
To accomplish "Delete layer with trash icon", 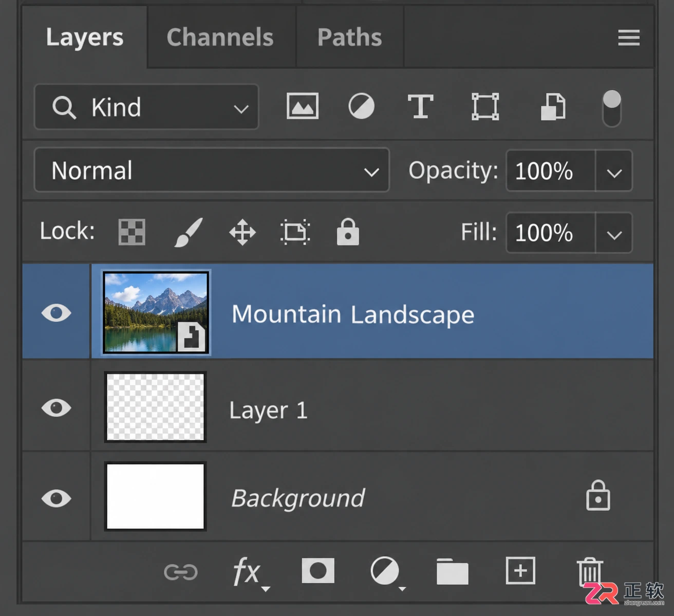I will 589,571.
